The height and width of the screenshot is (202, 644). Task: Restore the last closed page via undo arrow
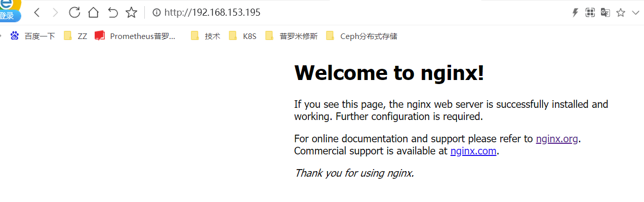tap(112, 13)
